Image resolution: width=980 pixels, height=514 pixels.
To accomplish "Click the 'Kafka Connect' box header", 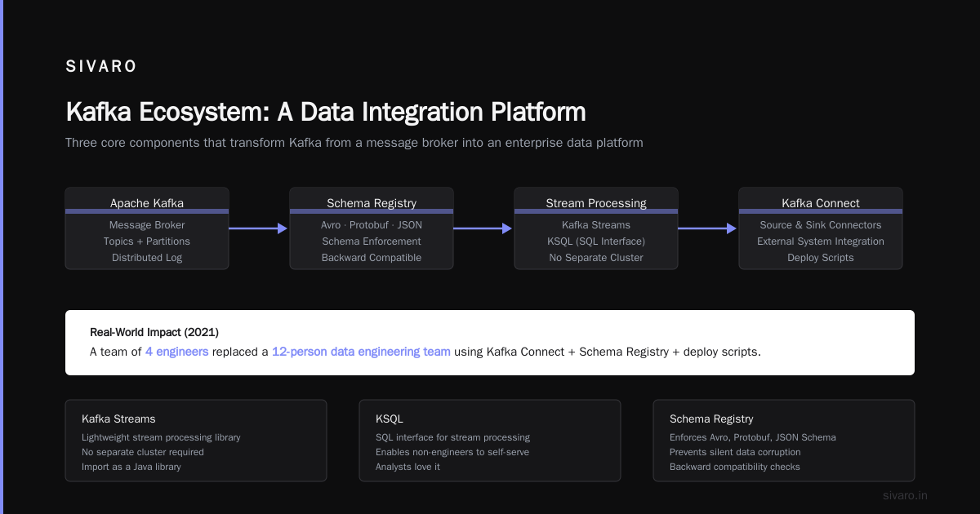I will (821, 203).
